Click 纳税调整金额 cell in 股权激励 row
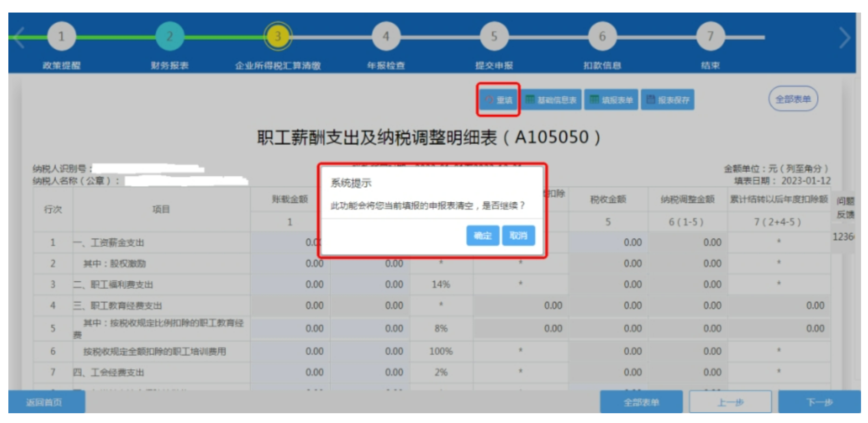868x423 pixels. pyautogui.click(x=688, y=264)
